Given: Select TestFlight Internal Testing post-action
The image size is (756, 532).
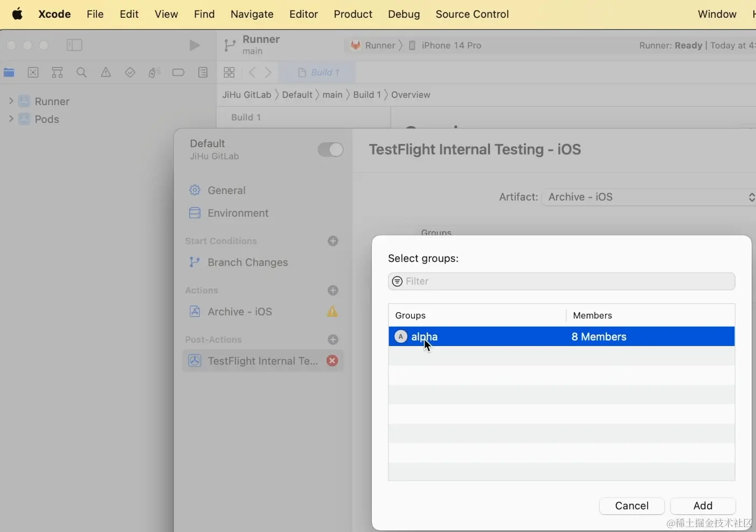Looking at the screenshot, I should coord(263,361).
